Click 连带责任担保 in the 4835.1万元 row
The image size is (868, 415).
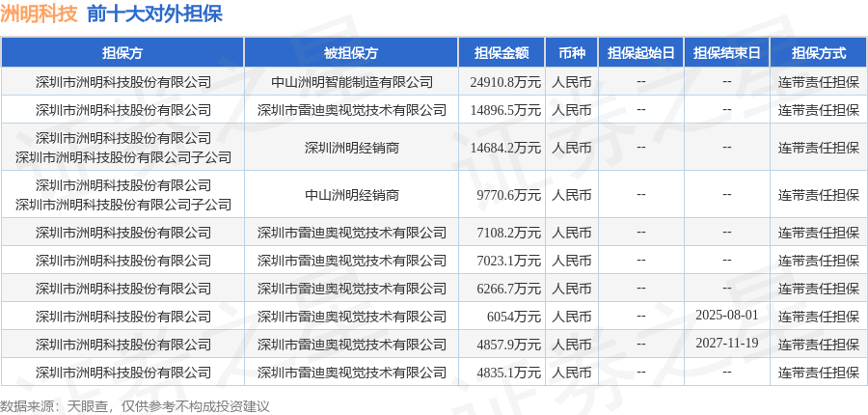click(819, 372)
